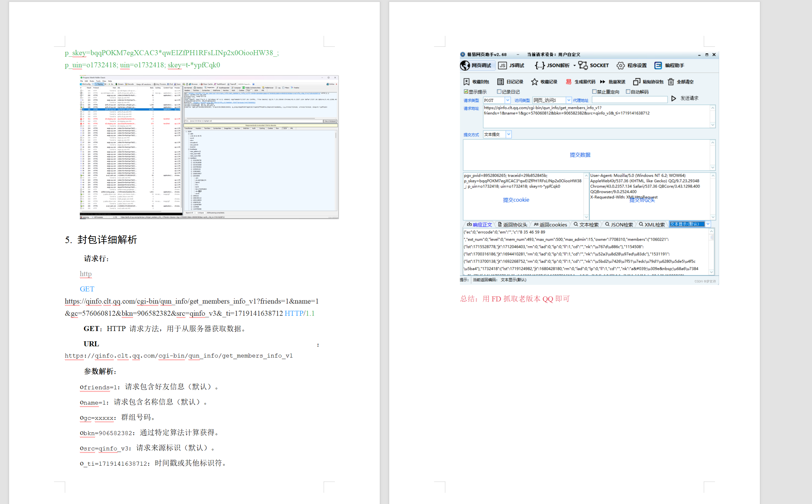Open the 文本检索 tab
The height and width of the screenshot is (504, 812).
pos(586,225)
